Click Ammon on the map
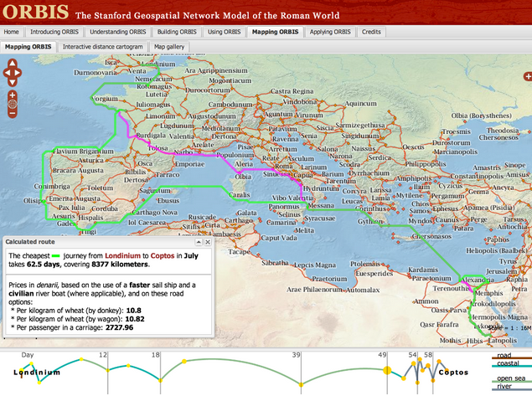The width and height of the screenshot is (532, 396). point(426,301)
